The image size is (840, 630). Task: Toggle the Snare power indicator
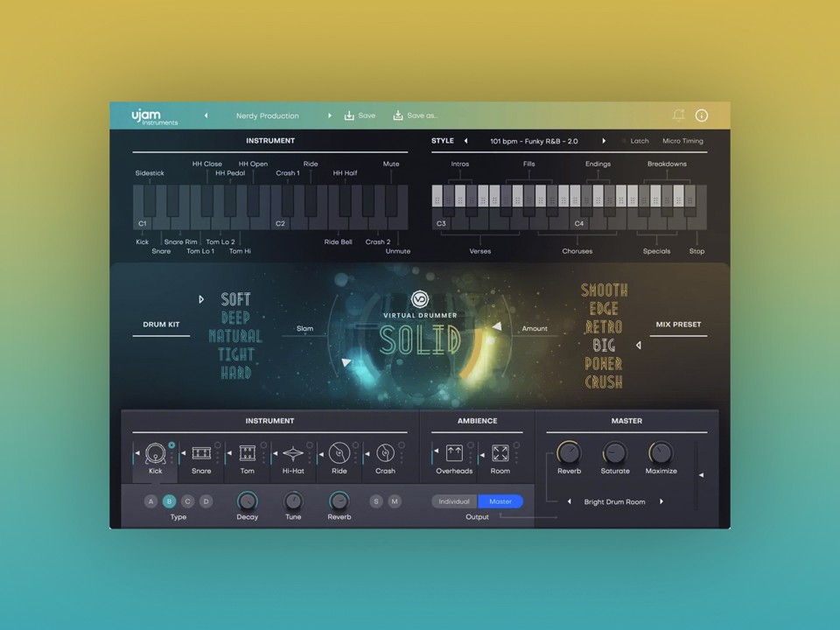tap(218, 445)
